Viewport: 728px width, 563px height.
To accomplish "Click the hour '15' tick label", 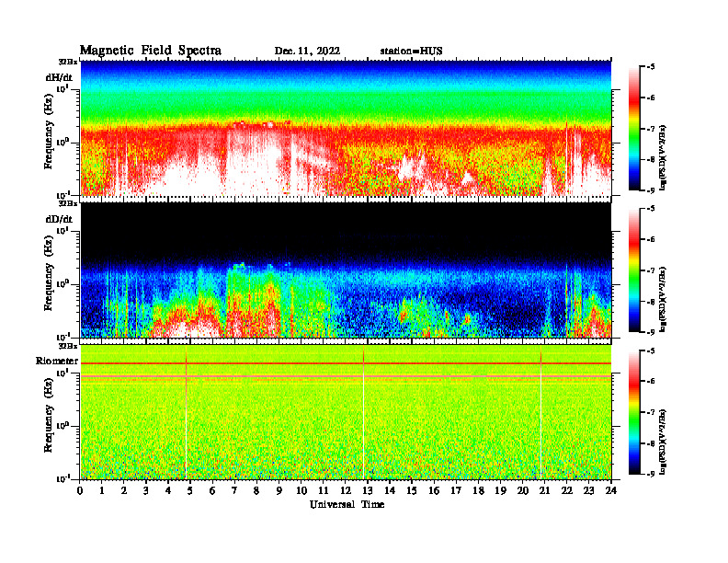I will point(412,491).
